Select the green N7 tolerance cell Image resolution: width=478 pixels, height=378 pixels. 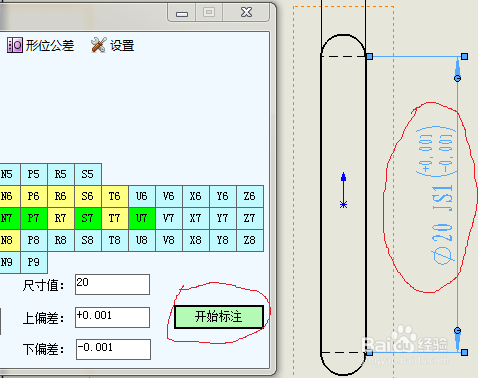tap(9, 218)
